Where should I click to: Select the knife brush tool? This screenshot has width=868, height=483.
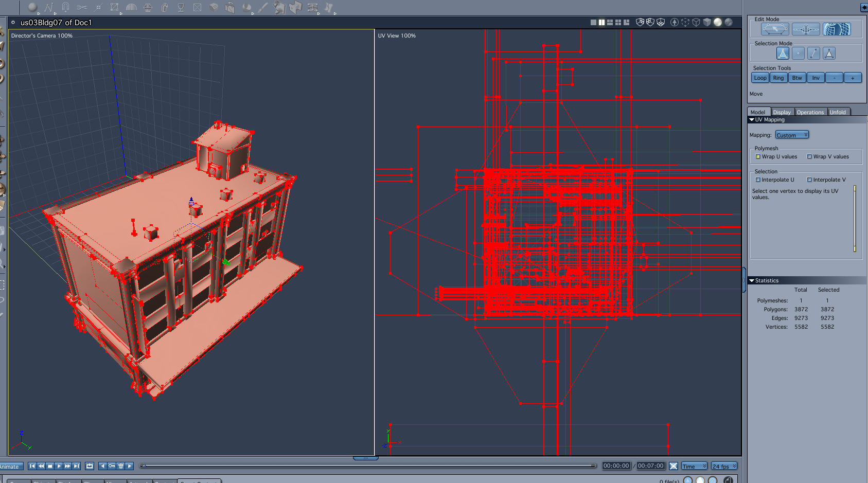(x=263, y=7)
